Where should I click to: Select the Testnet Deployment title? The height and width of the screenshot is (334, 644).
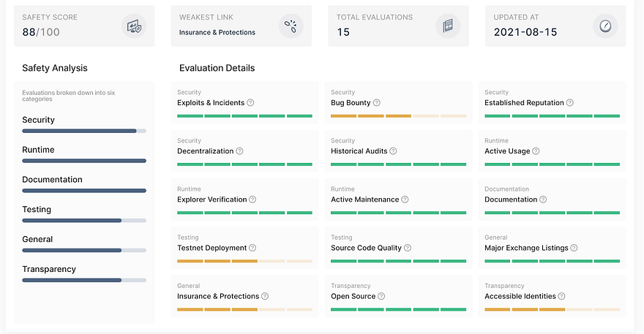click(212, 248)
